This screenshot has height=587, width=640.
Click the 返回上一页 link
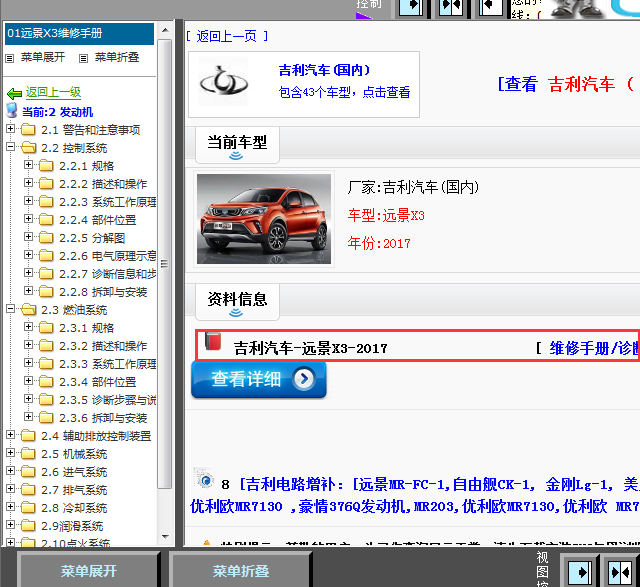pyautogui.click(x=227, y=36)
